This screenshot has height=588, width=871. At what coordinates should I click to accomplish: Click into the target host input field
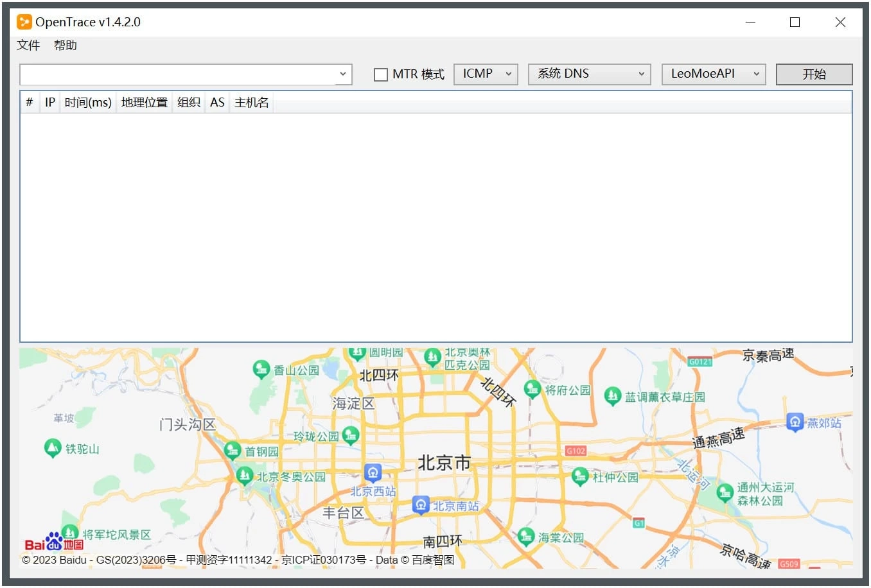[x=178, y=74]
